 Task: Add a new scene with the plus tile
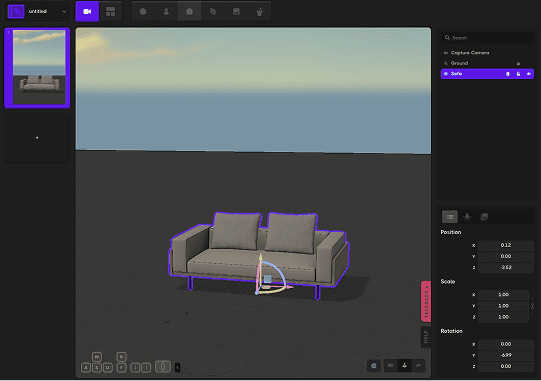click(37, 138)
